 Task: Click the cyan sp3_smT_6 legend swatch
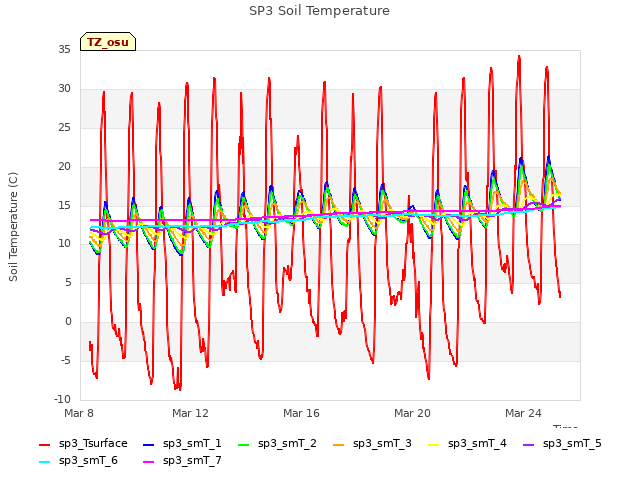click(x=44, y=462)
